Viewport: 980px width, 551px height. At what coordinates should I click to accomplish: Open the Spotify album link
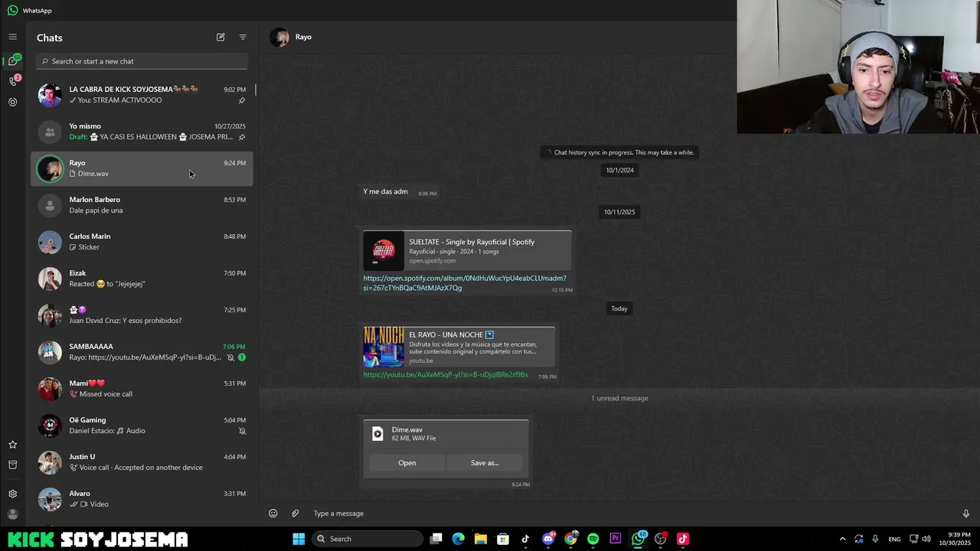point(465,283)
